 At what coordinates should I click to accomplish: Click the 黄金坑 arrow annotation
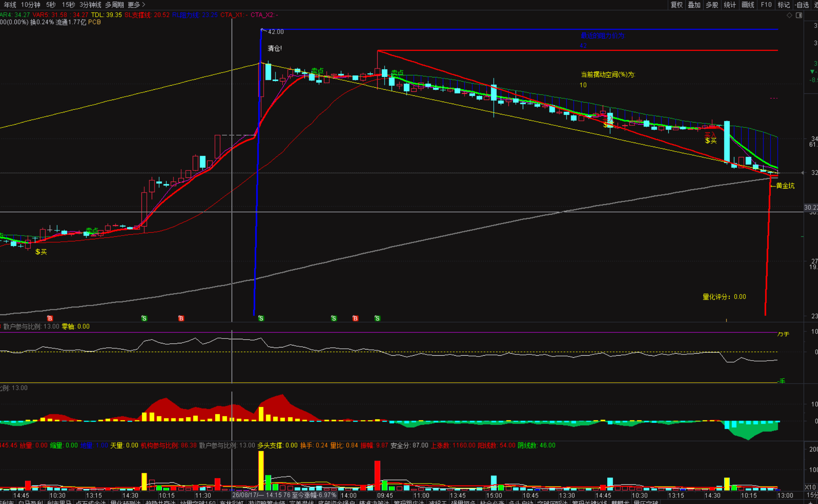[x=782, y=186]
